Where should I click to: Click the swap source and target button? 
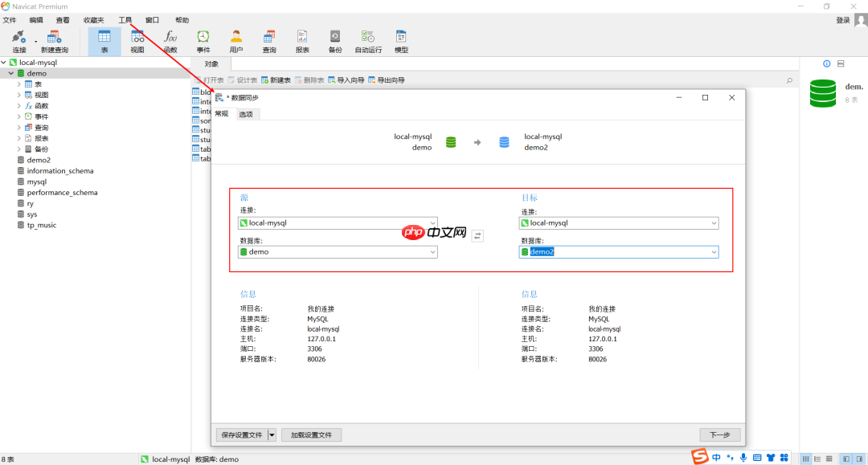point(478,235)
